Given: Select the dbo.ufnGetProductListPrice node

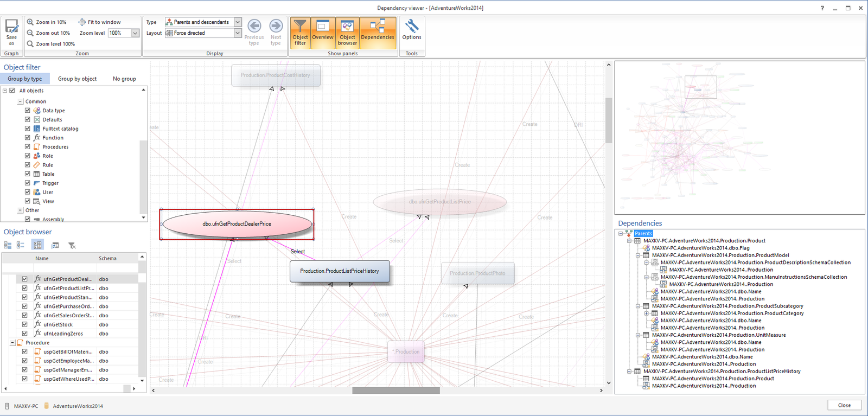Looking at the screenshot, I should click(439, 202).
